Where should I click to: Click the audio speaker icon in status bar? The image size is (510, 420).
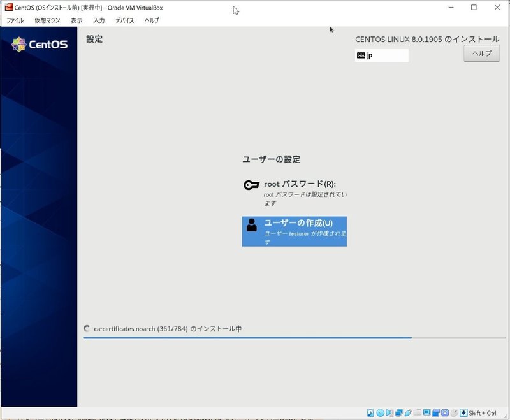(390, 413)
